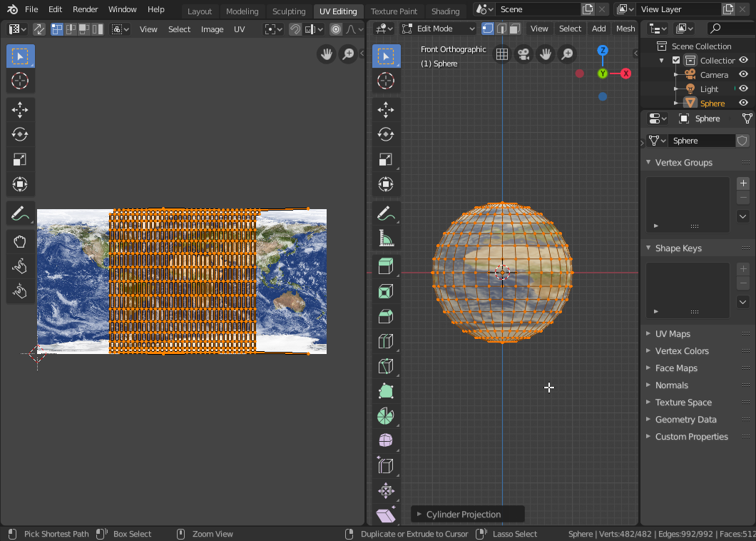
Task: Toggle camera view in 3D viewport
Action: (523, 54)
